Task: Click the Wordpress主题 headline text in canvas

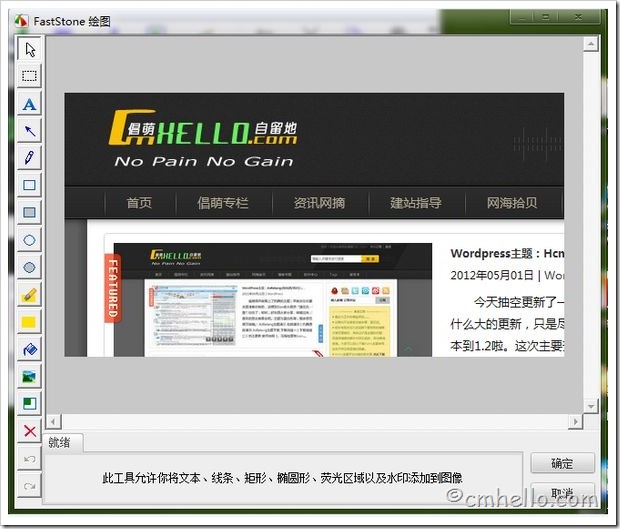Action: (x=507, y=253)
